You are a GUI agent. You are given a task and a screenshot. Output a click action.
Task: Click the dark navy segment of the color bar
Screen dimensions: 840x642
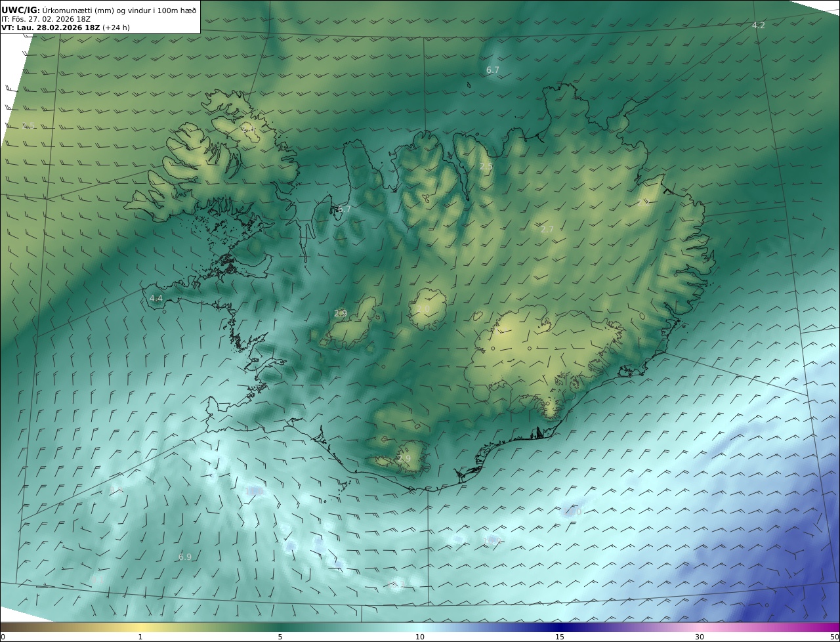pyautogui.click(x=560, y=627)
